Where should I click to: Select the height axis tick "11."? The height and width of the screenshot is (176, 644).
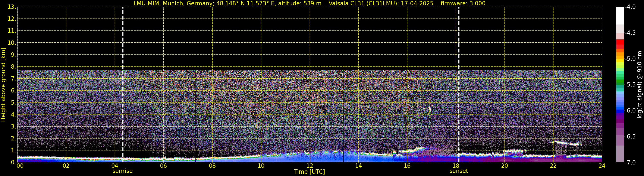pos(12,31)
